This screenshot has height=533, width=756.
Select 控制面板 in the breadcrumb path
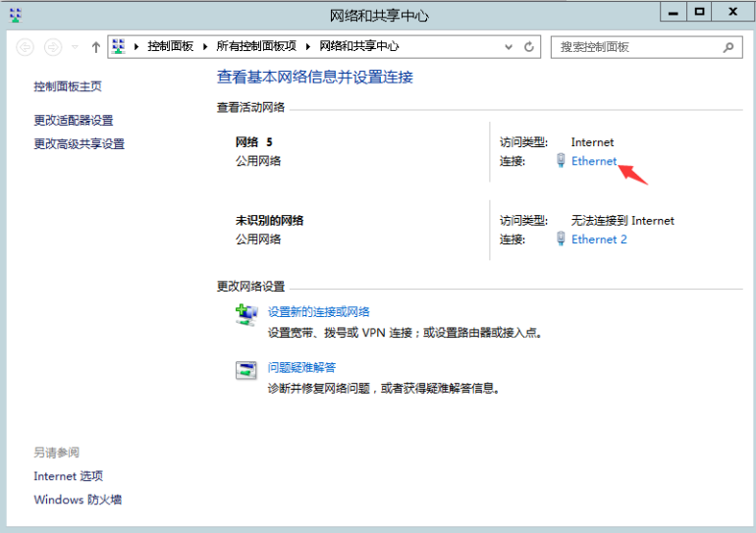170,46
